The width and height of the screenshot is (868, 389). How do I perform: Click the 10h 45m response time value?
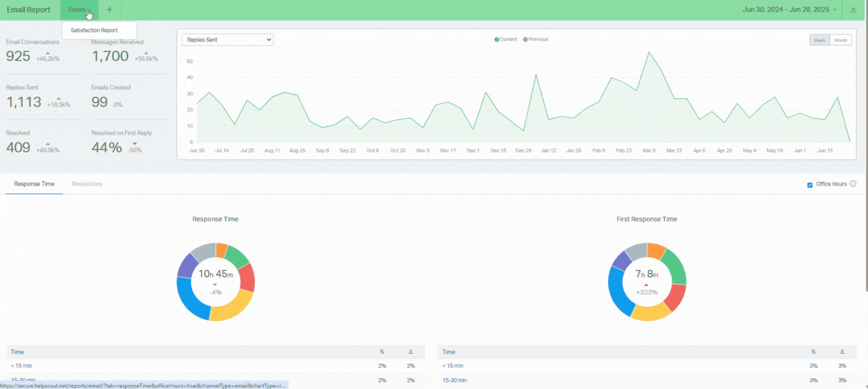[216, 274]
